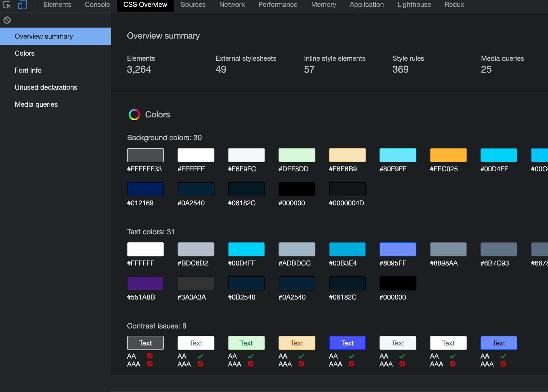Click the clear overview icon above the sidebar
Viewport: 548px width, 392px height.
click(7, 20)
